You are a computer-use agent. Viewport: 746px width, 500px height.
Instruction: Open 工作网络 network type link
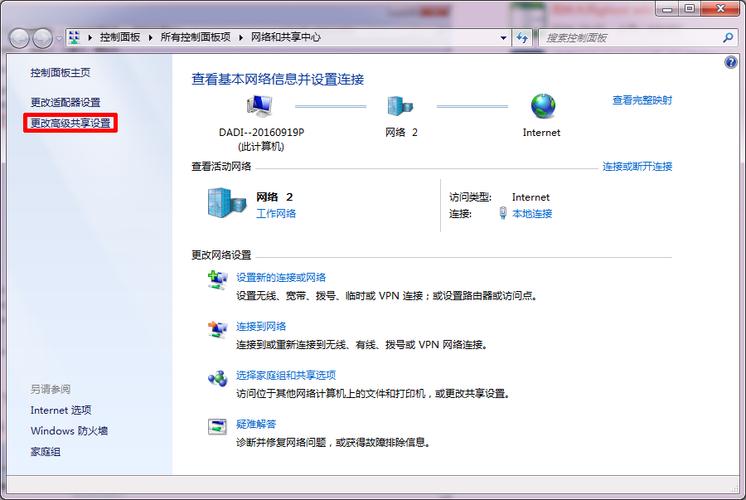coord(276,214)
